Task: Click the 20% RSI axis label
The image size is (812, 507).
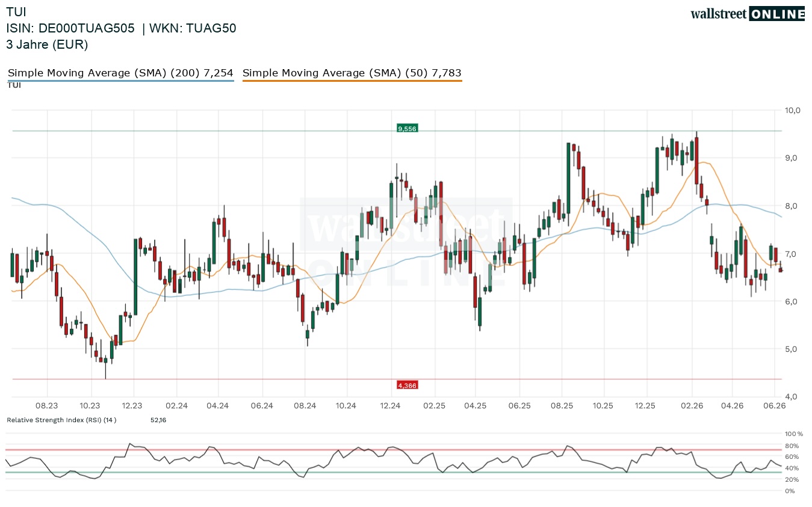Action: coord(793,479)
